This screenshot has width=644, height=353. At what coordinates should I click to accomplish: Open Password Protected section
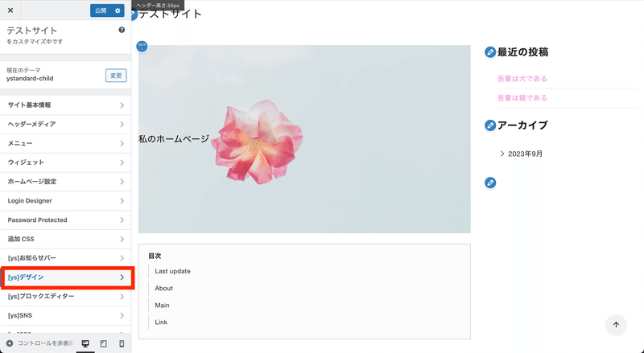(66, 220)
